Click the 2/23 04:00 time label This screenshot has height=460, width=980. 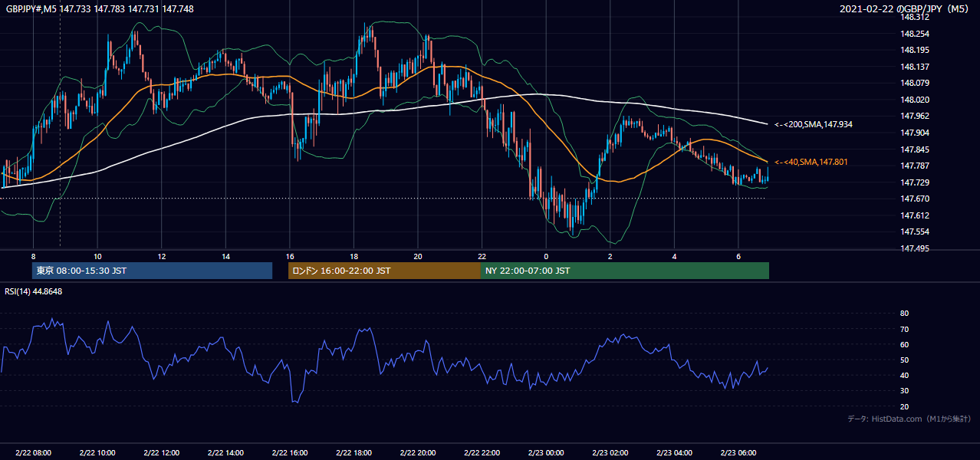point(674,453)
